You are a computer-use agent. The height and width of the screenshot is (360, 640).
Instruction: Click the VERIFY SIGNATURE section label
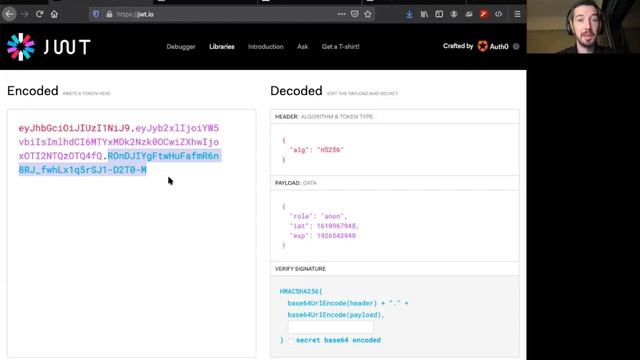300,269
